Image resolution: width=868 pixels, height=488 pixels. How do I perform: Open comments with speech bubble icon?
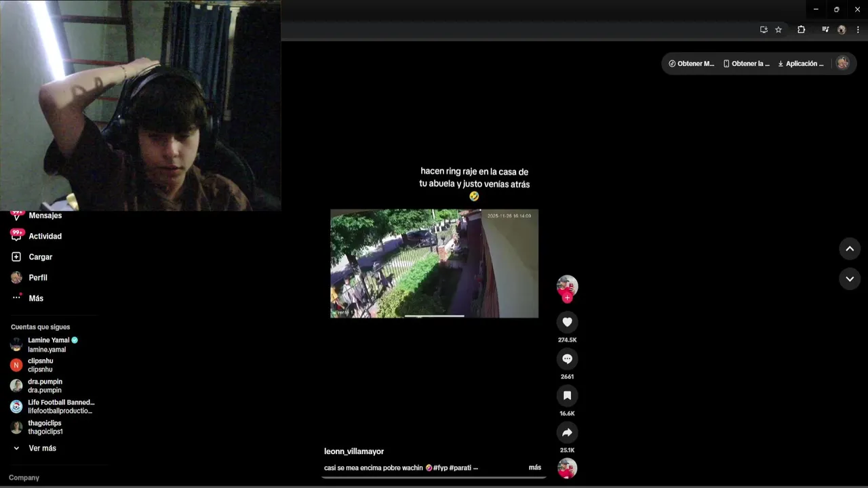click(x=567, y=359)
